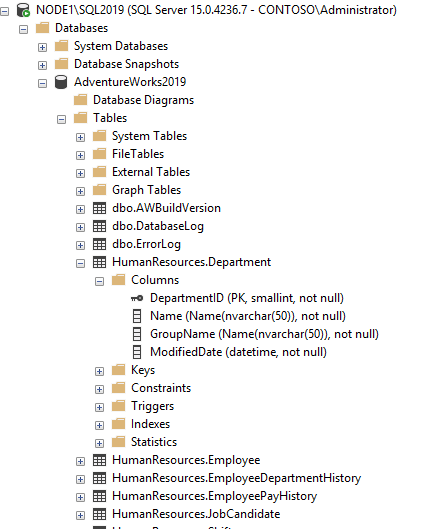The width and height of the screenshot is (435, 529).
Task: Expand the Graph Tables node
Action: tap(80, 191)
